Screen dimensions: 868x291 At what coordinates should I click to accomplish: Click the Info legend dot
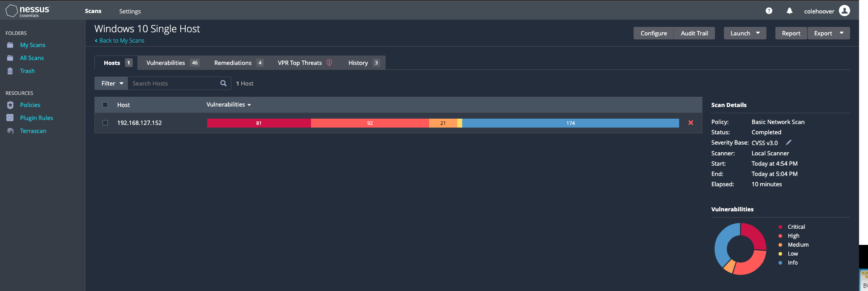point(780,263)
